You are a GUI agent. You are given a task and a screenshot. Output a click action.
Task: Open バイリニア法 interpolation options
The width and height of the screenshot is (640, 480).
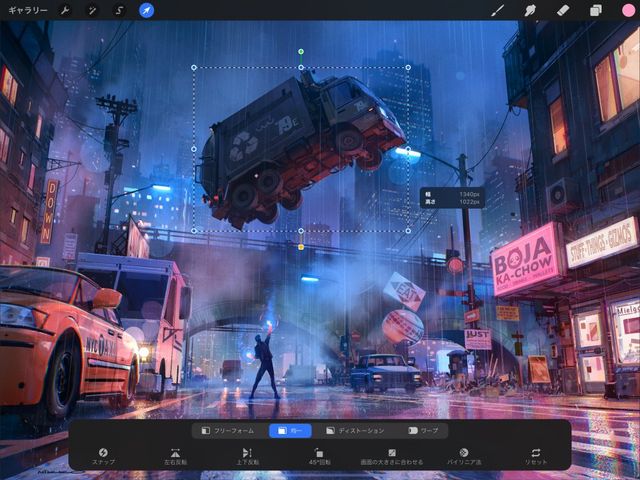(x=464, y=456)
